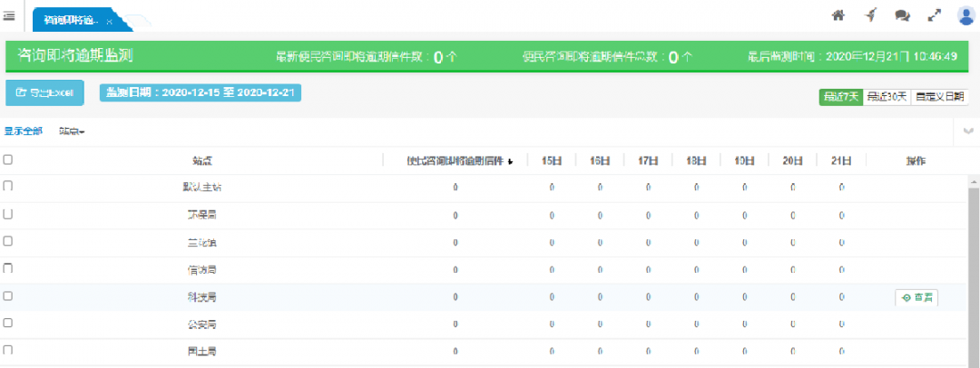Switch to 最近30天 range
The width and height of the screenshot is (980, 368).
tap(887, 96)
